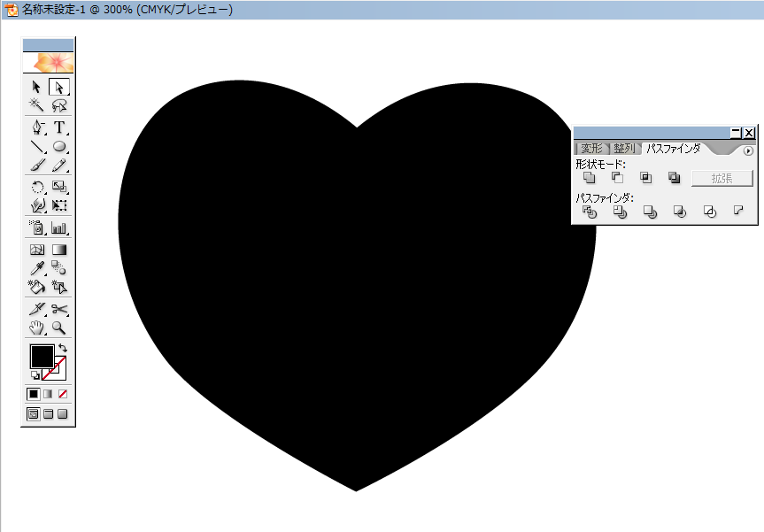Apply the Divide pathfinder icon
This screenshot has width=764, height=532.
[590, 212]
